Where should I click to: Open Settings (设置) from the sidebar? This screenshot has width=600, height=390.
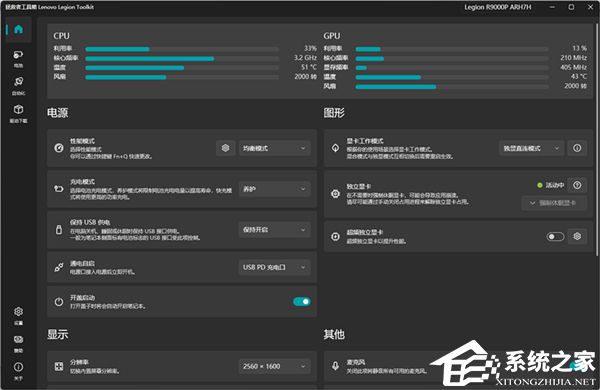click(x=18, y=316)
